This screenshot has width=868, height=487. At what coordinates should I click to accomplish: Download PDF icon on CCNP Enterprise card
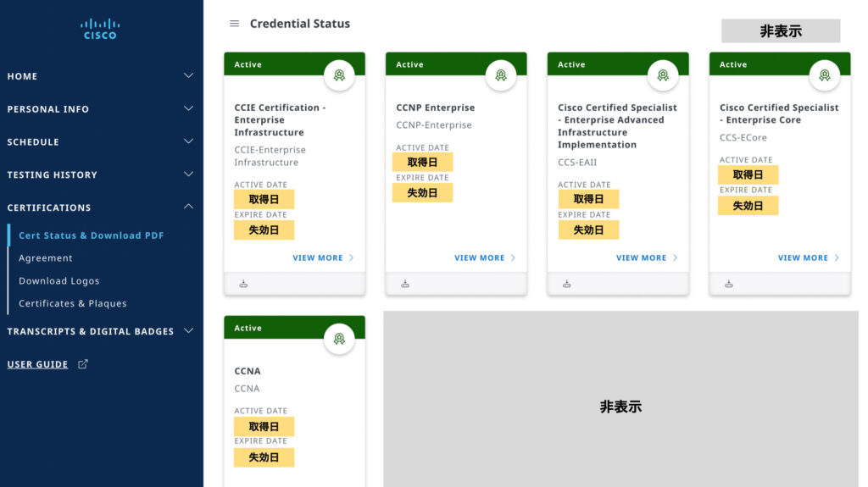pos(405,284)
